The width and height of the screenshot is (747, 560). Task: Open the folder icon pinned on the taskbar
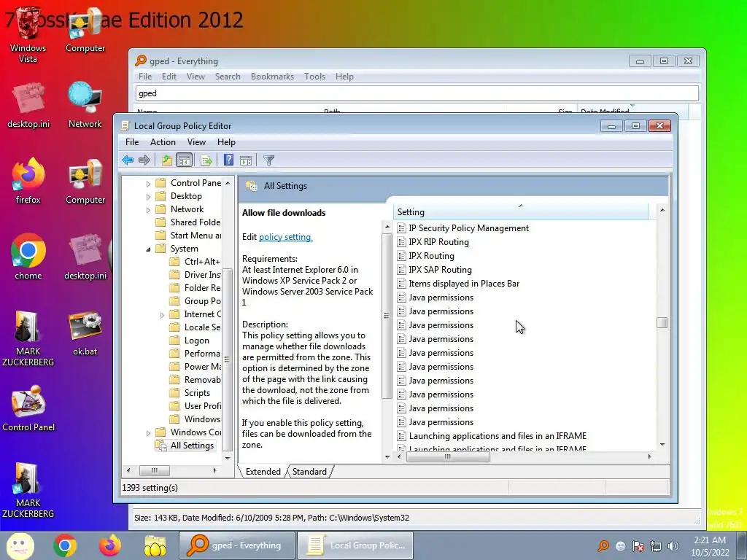coord(155,545)
